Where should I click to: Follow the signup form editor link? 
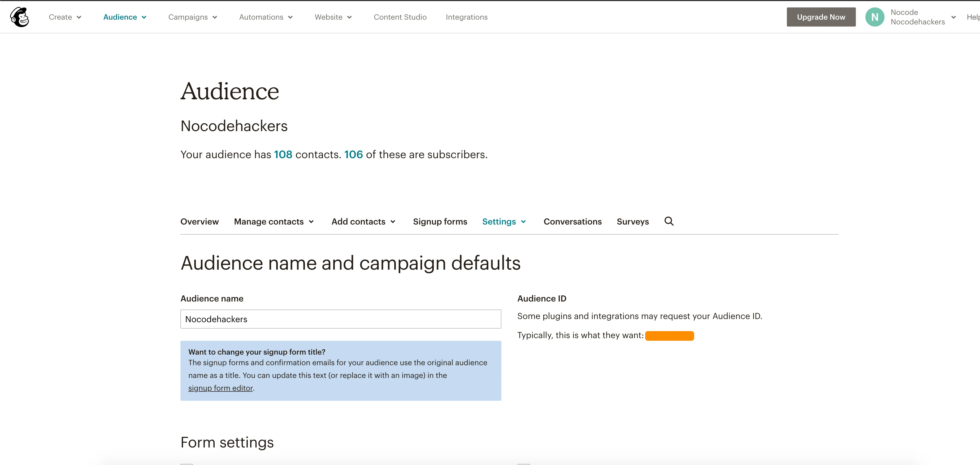[x=220, y=388]
